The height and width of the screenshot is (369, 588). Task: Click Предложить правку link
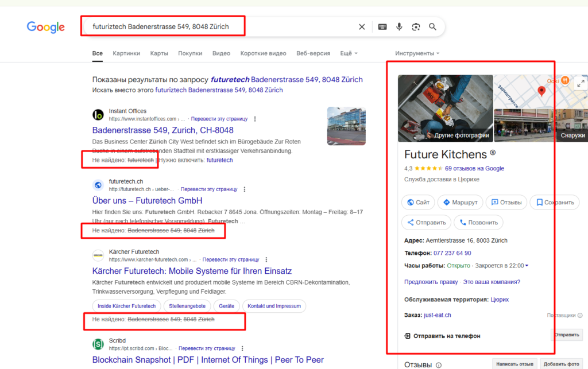431,282
